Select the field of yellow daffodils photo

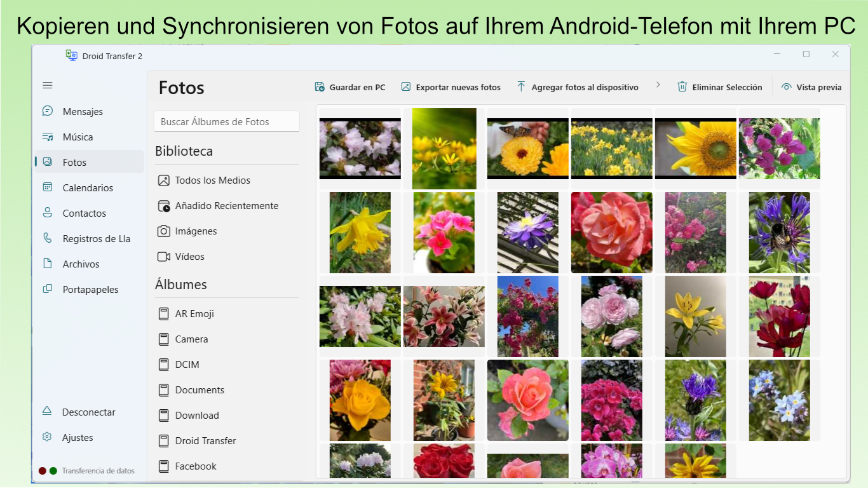(612, 149)
